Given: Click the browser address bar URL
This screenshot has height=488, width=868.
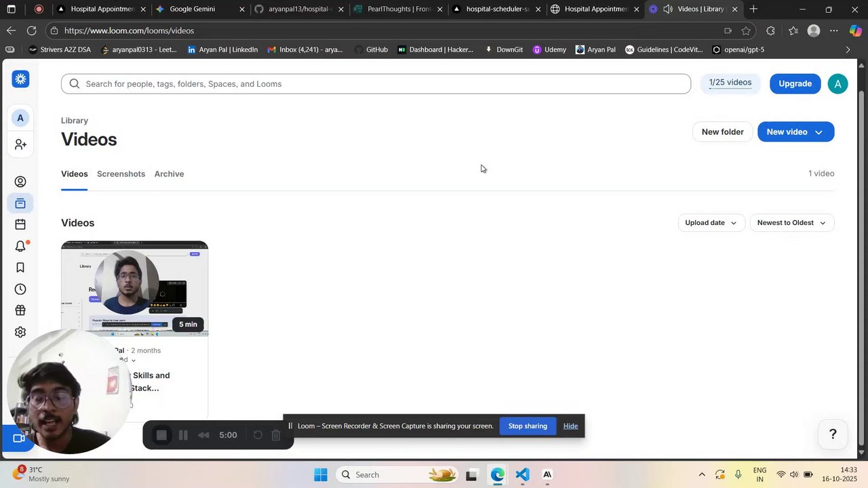Looking at the screenshot, I should 129,30.
